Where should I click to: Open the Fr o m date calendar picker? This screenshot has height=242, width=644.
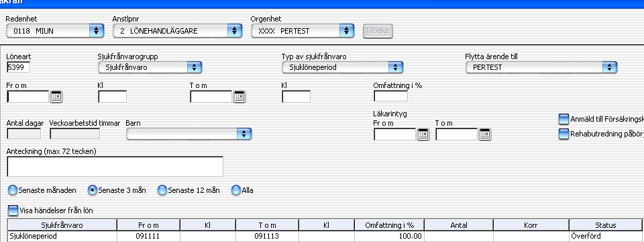[56, 97]
